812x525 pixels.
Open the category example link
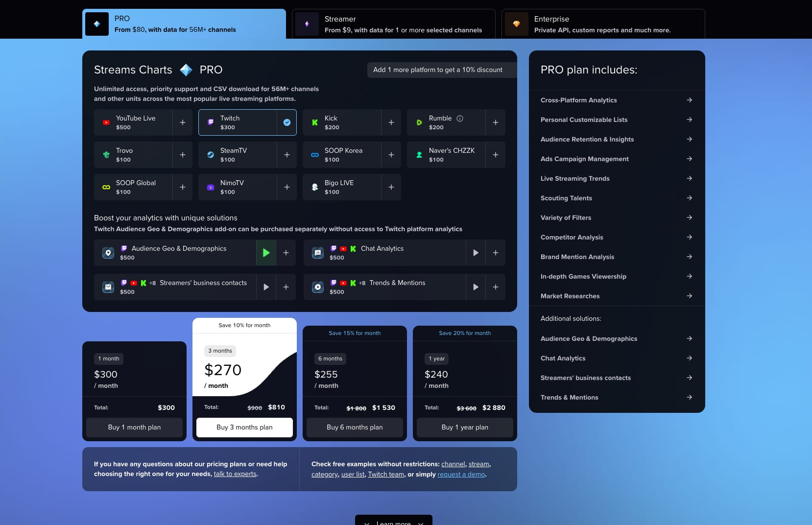pyautogui.click(x=325, y=475)
